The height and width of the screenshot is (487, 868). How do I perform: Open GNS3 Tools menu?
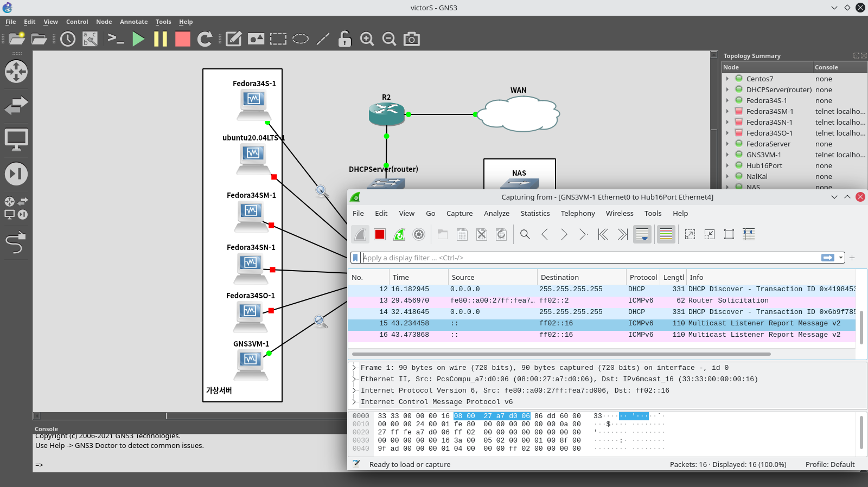pyautogui.click(x=163, y=22)
